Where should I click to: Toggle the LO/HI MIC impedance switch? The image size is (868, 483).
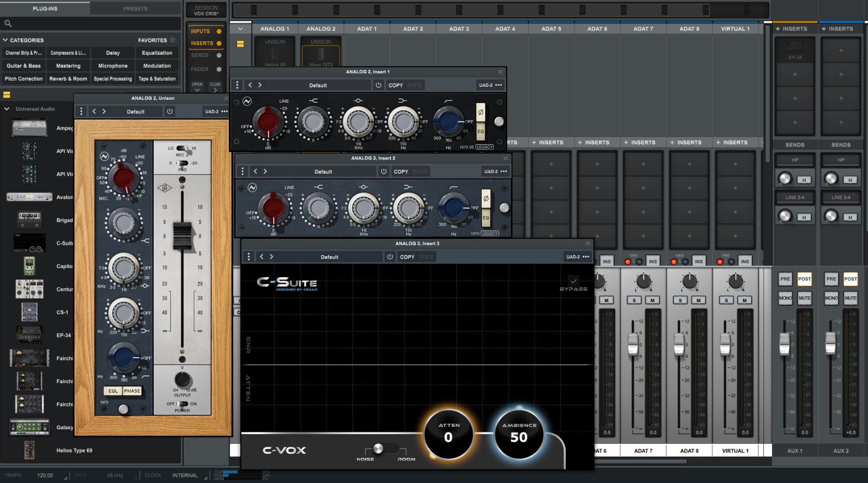click(x=182, y=148)
